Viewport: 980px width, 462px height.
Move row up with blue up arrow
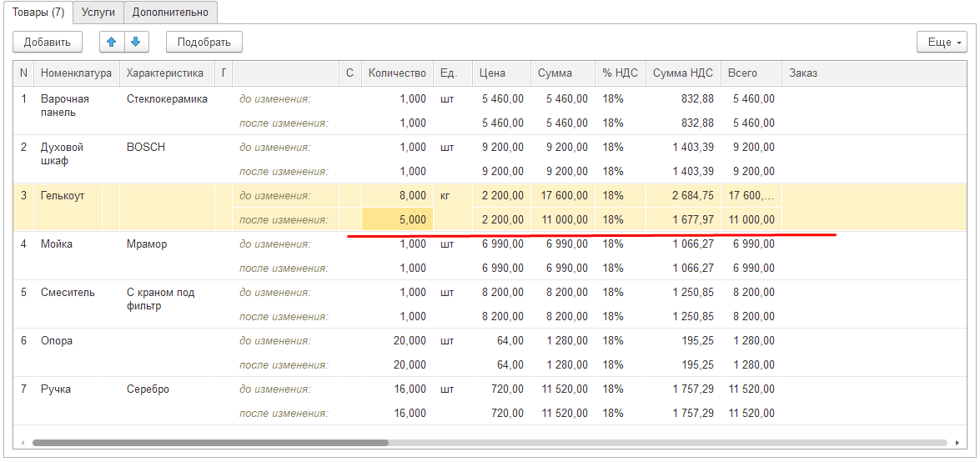pos(112,42)
